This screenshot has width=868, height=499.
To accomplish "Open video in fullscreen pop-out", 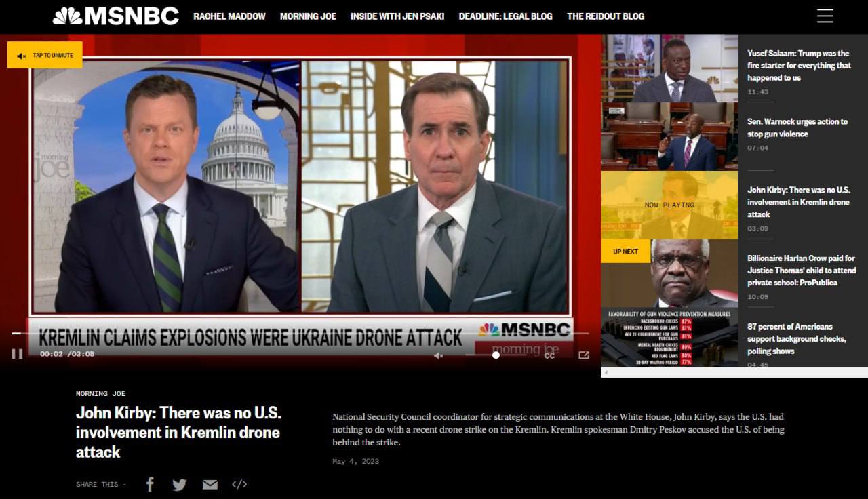I will point(583,355).
